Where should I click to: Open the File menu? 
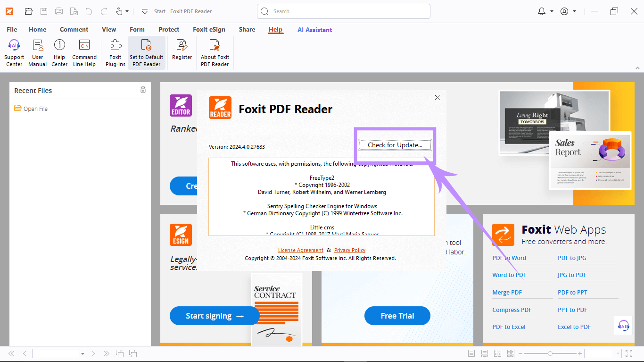[12, 29]
